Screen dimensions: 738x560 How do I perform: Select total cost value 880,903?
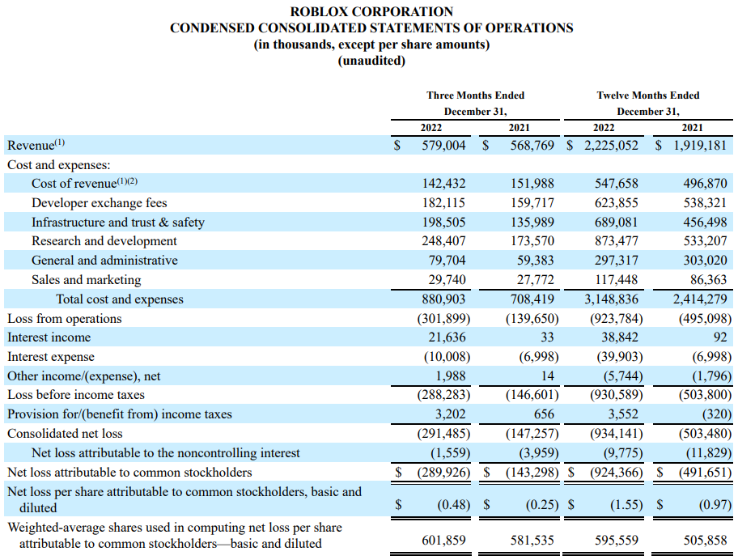tap(443, 299)
